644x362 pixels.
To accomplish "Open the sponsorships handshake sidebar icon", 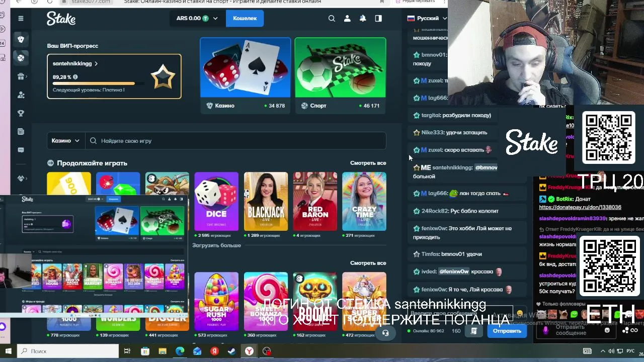I will click(21, 178).
